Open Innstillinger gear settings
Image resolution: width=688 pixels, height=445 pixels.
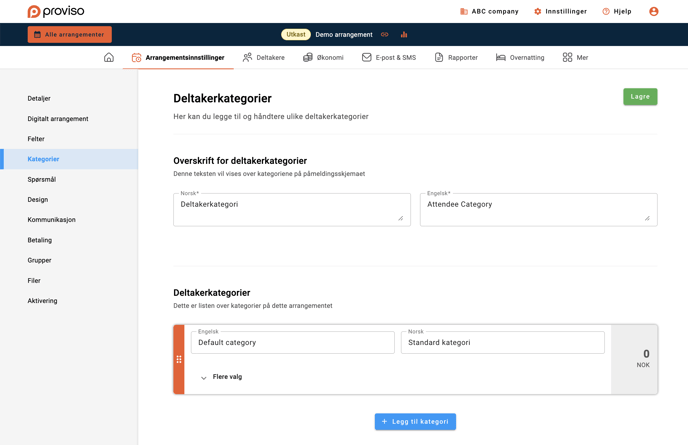click(x=560, y=11)
